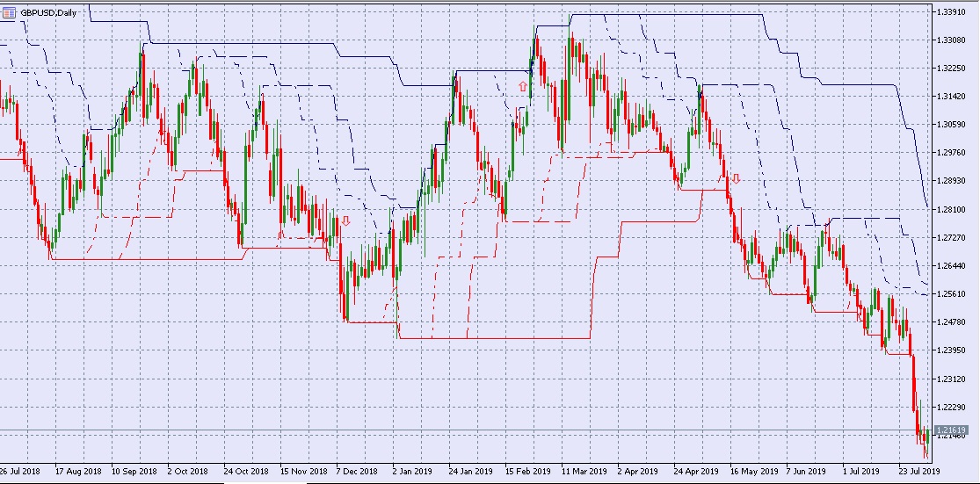This screenshot has height=484, width=980.
Task: Select the red up arrow near 15 Feb 2019
Action: tap(523, 87)
